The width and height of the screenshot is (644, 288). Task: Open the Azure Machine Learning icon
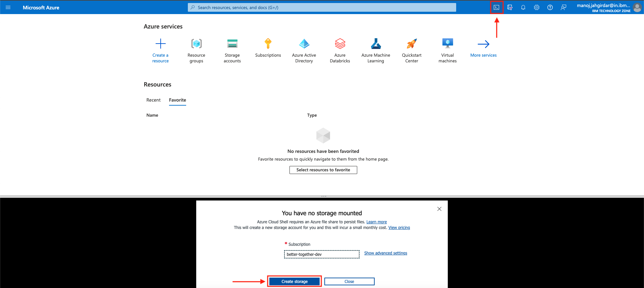376,44
